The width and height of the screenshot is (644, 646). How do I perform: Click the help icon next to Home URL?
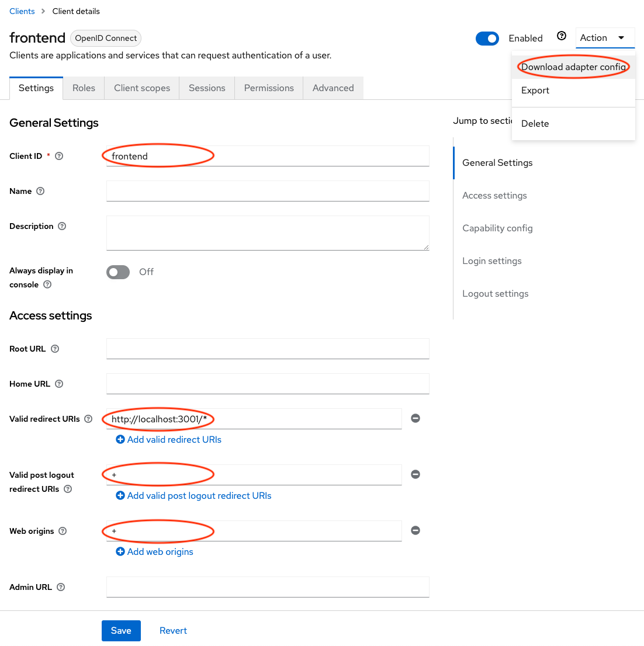pos(59,384)
